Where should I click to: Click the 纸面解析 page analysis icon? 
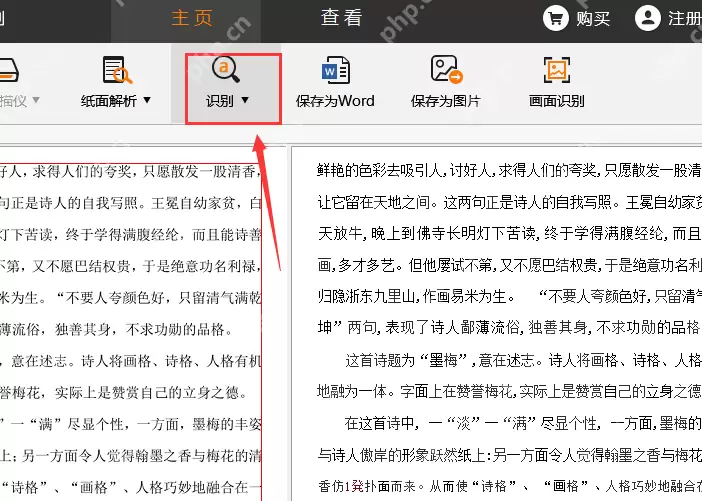[117, 70]
